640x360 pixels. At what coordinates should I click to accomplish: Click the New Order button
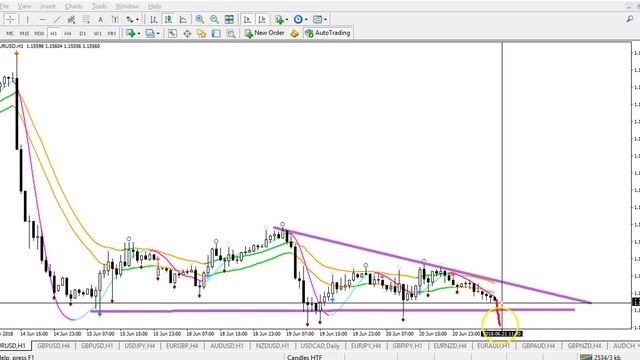(x=264, y=33)
